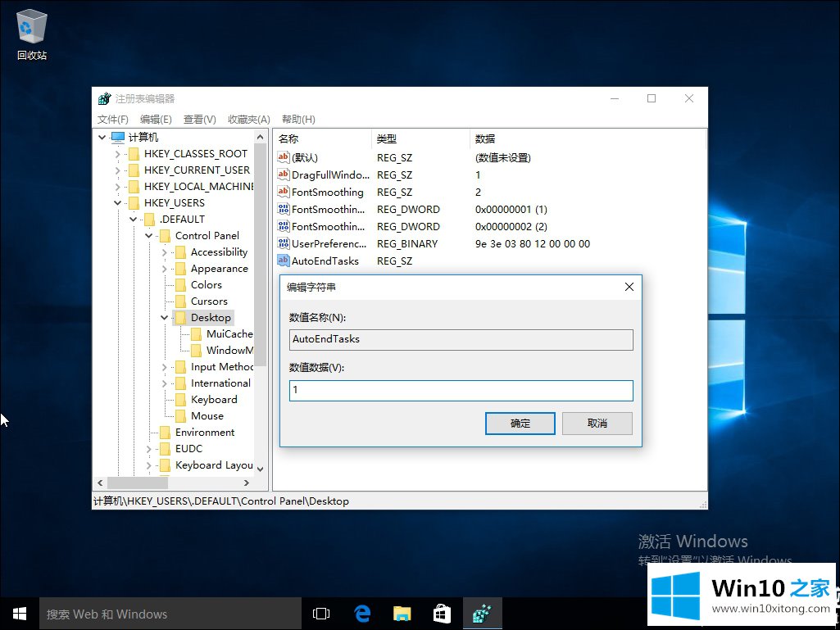Select the Environment key in the tree
This screenshot has width=840, height=630.
[205, 433]
